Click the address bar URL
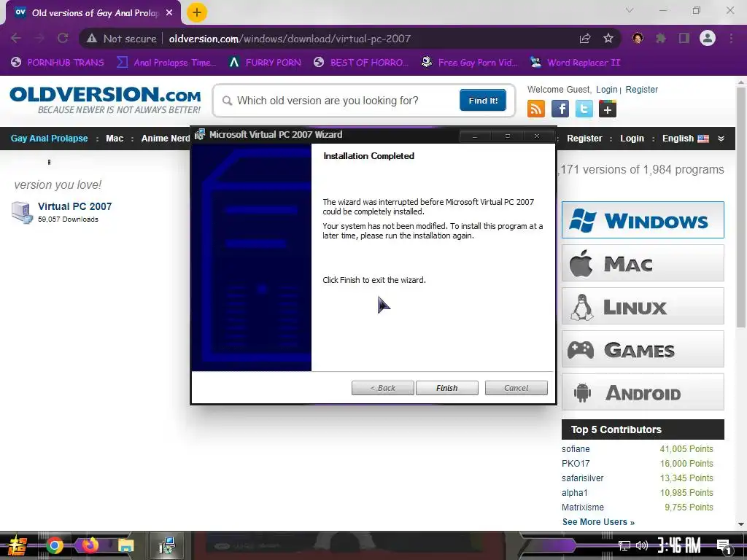The width and height of the screenshot is (747, 560). pyautogui.click(x=290, y=39)
